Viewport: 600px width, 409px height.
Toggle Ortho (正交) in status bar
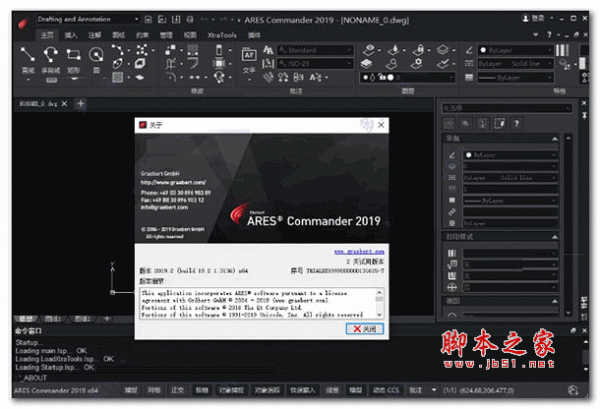(178, 390)
